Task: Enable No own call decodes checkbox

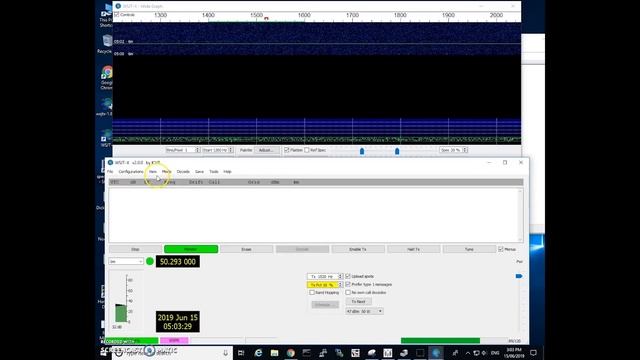Action: coord(348,293)
